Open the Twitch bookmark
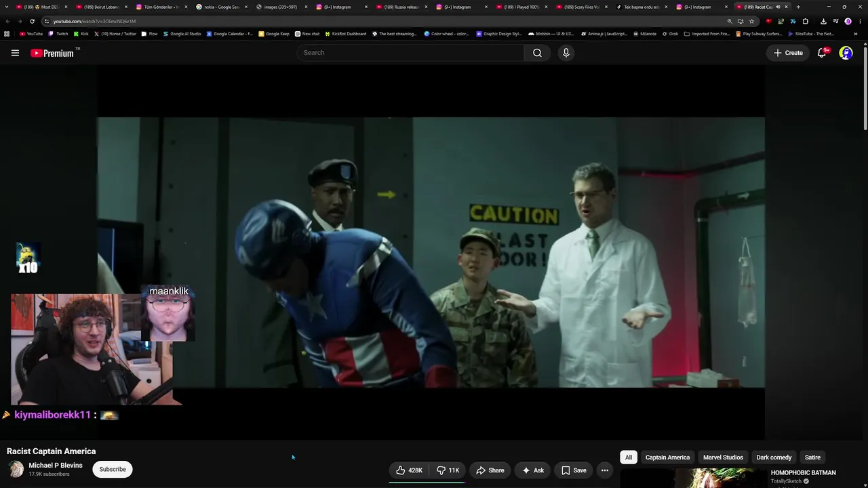Viewport: 868px width, 488px height. [58, 33]
